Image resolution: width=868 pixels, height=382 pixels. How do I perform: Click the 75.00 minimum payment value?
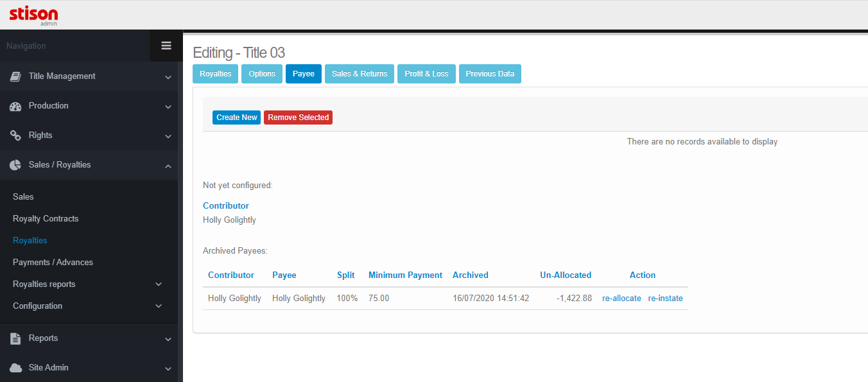379,299
